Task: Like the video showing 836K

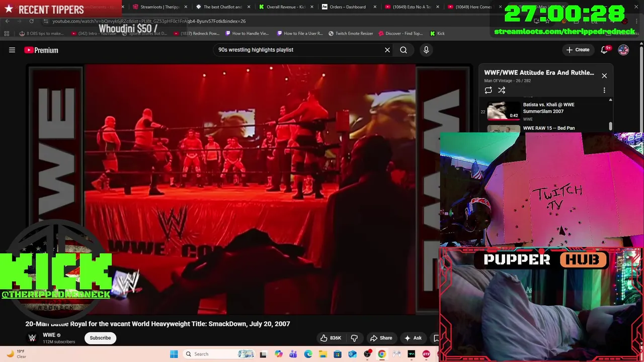Action: (331, 338)
